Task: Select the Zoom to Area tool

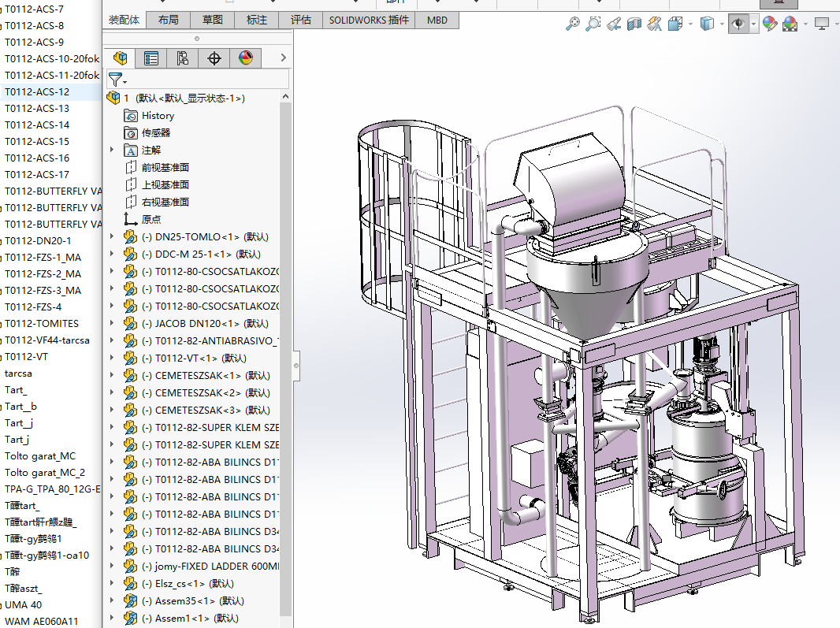Action: 593,24
